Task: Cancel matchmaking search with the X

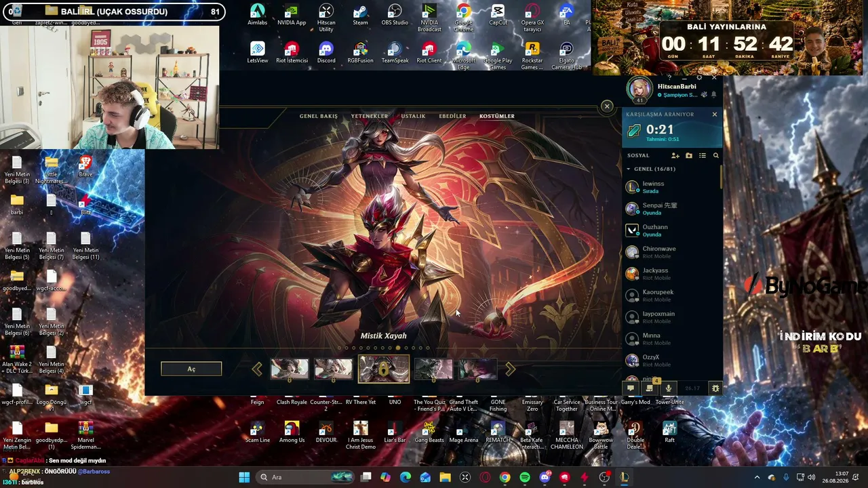Action: (x=714, y=115)
